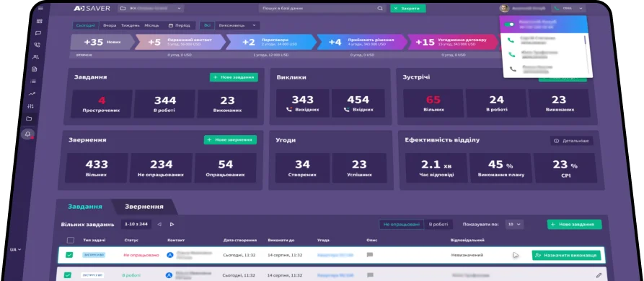Tick the select-all checkbox in the table header
The image size is (644, 281).
(x=71, y=241)
